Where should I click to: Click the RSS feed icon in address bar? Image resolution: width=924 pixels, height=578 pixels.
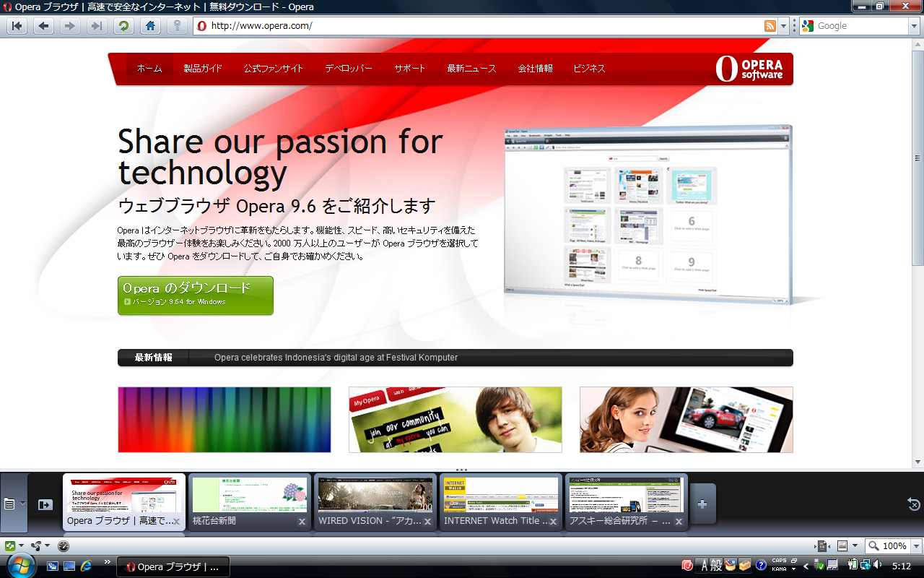click(770, 26)
